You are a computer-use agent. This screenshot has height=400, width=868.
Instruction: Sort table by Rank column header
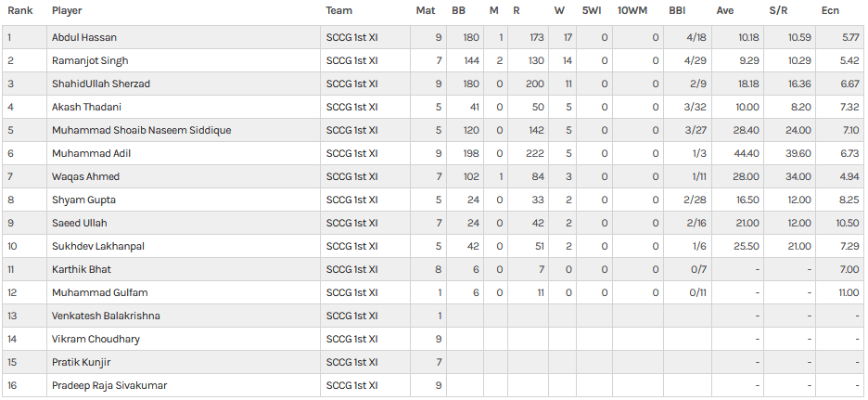[19, 10]
